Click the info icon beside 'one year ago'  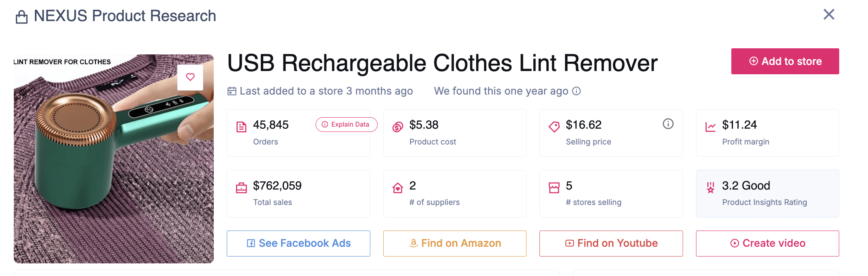point(576,91)
